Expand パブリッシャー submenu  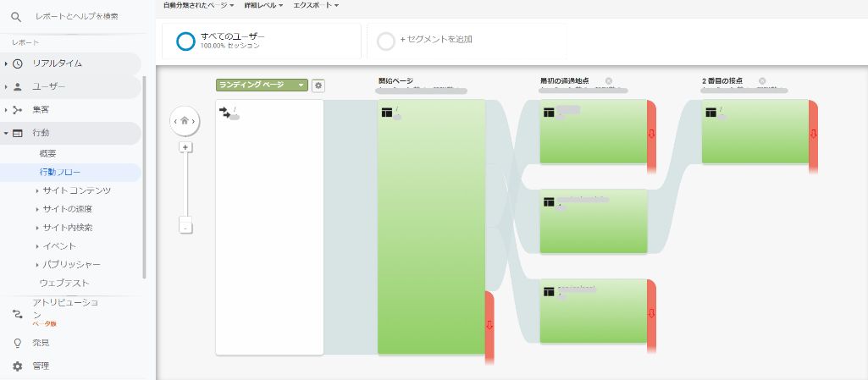(37, 264)
